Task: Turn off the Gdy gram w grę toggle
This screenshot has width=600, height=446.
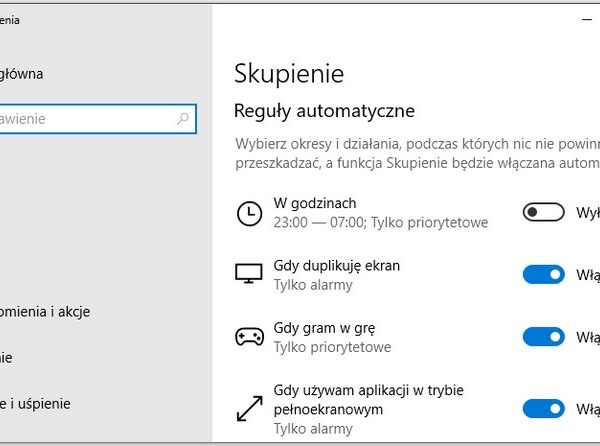Action: [543, 337]
